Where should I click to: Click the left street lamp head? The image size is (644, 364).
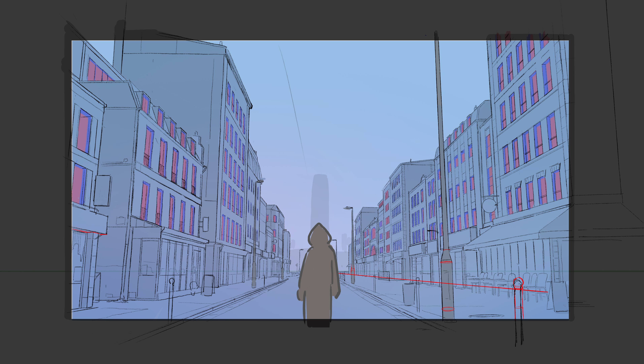coord(260,181)
